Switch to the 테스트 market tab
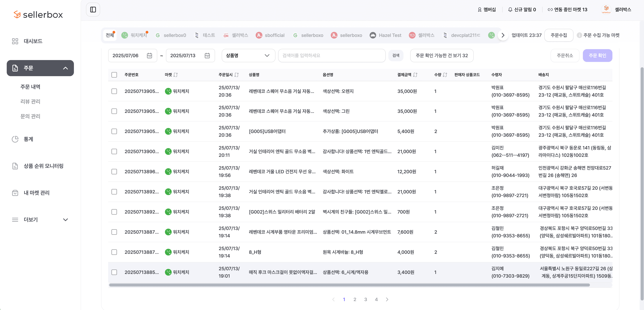This screenshot has height=310, width=644. pos(205,35)
